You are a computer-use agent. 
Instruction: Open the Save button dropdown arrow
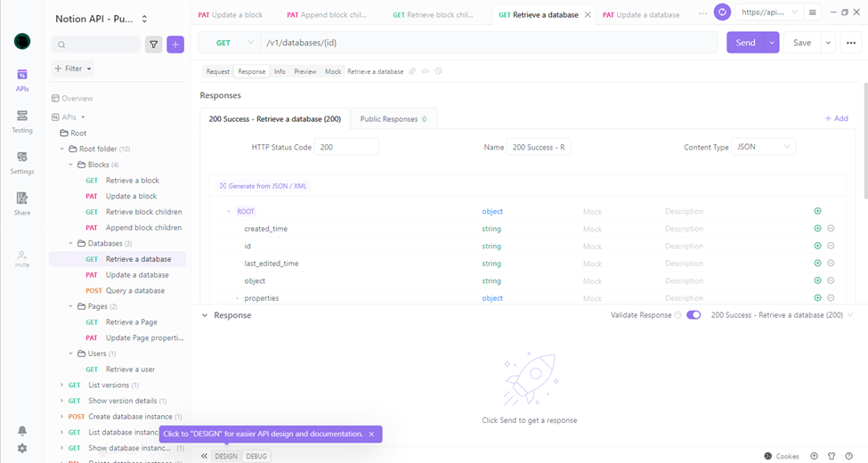(828, 43)
